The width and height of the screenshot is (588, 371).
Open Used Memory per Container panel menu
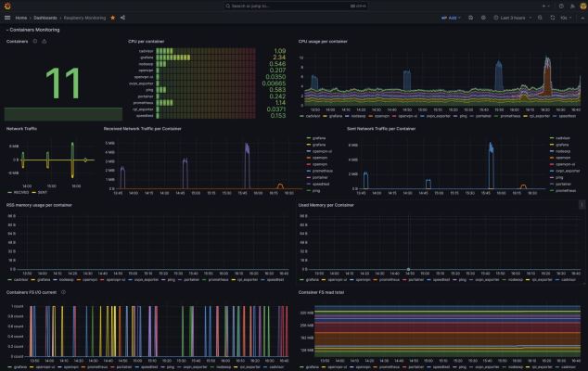582,205
